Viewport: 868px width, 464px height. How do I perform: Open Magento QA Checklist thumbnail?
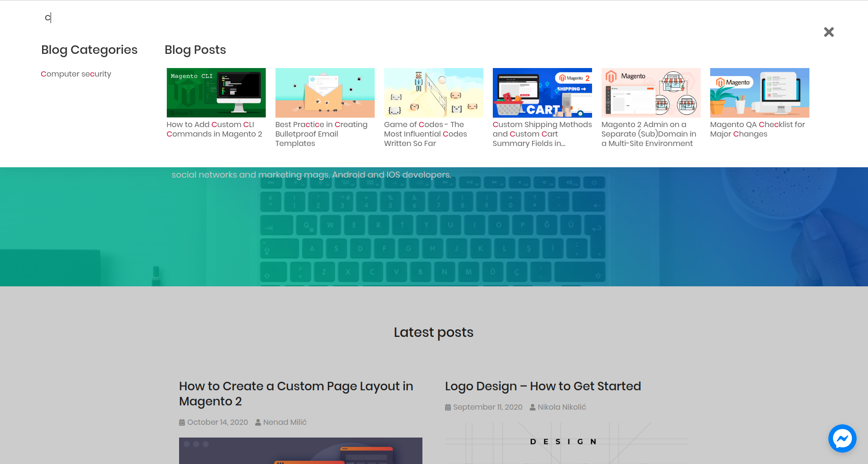(760, 93)
